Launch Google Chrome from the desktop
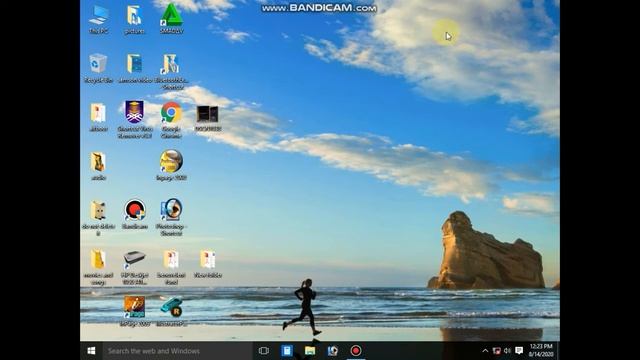The image size is (640, 360). point(171,120)
